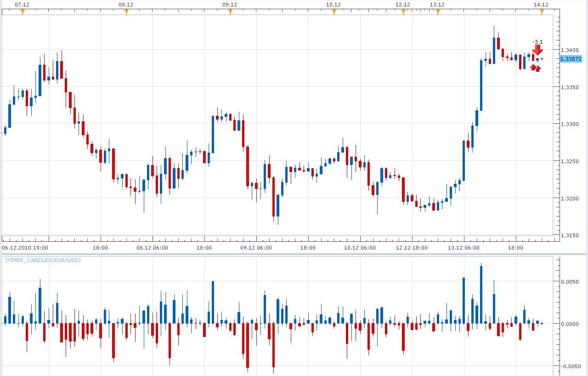Select the 13.12 orange day marker
This screenshot has width=588, height=376.
(438, 11)
